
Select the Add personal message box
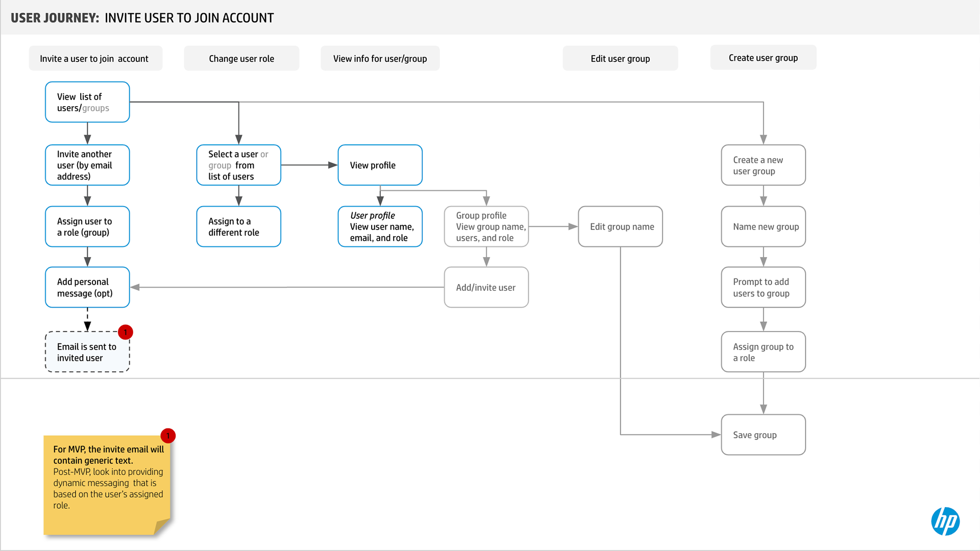tap(87, 287)
